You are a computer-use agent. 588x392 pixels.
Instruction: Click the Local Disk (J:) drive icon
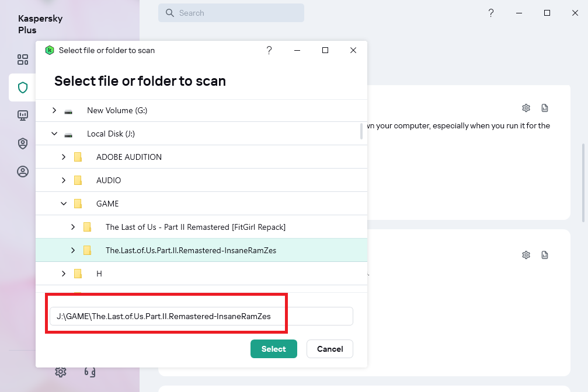[x=68, y=134]
